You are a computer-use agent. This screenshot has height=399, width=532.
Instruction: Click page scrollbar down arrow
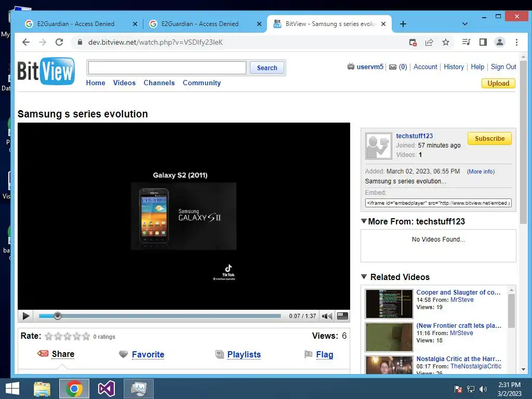point(523,369)
